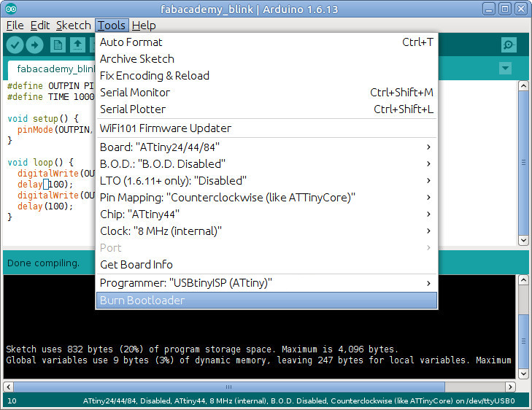Select Chip: "ATtiny44" entry
532x410 pixels.
pos(266,214)
